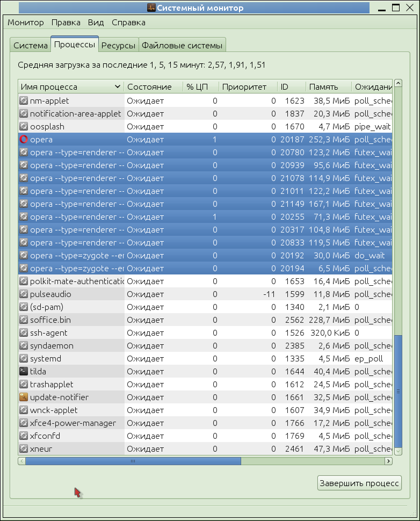The height and width of the screenshot is (521, 420).
Task: Click icon of opera renderer ID 20255
Action: [24, 217]
